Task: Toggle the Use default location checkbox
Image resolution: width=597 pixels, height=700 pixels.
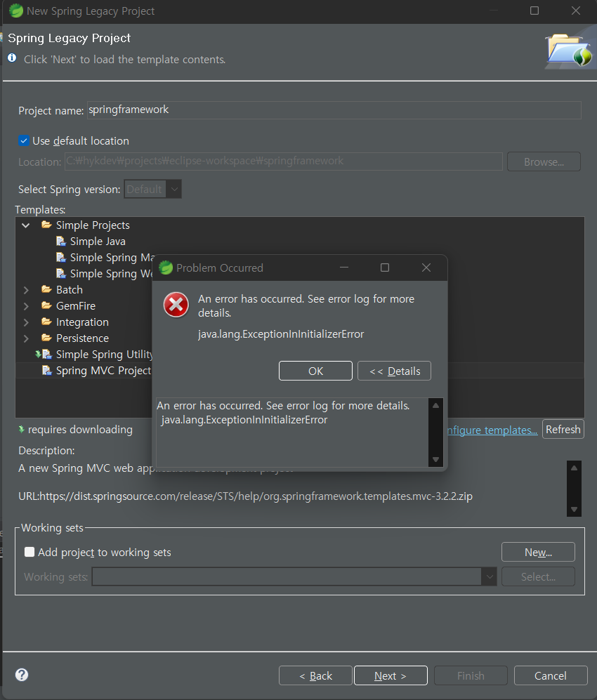Action: pos(24,140)
